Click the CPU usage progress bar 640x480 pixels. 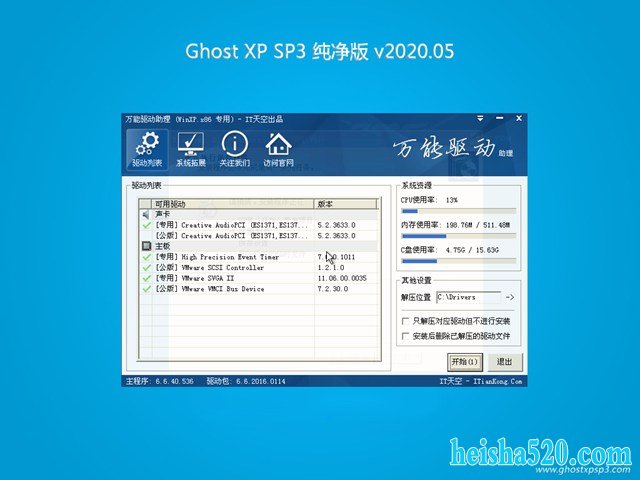[x=459, y=210]
